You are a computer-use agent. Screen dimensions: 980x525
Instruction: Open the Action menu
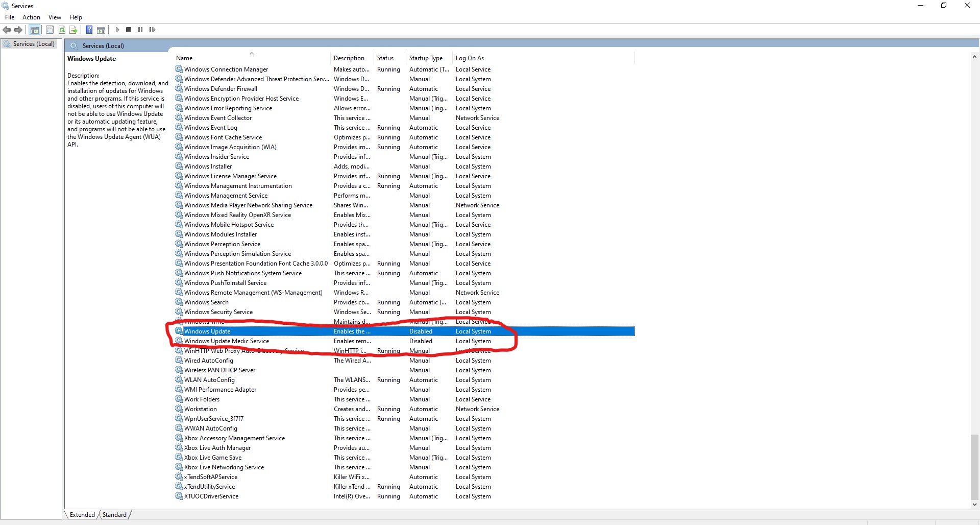click(x=31, y=17)
